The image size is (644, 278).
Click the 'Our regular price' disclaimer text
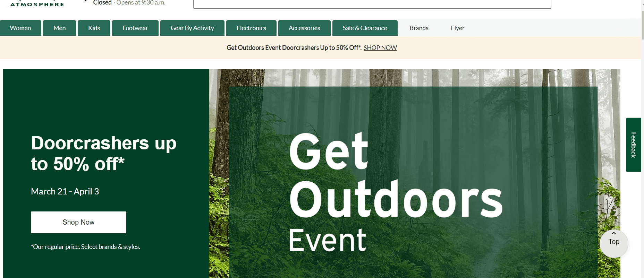[x=85, y=247]
